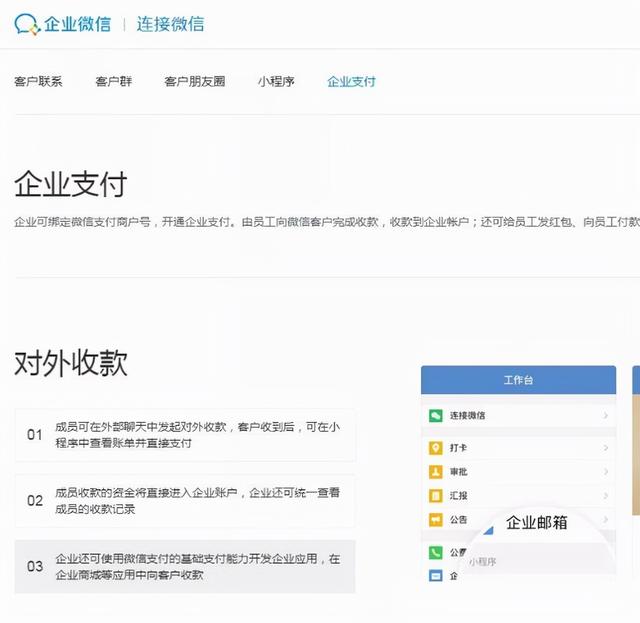Click the yellow 打卡 location icon
Screen dimensions: 640x623
pos(436,448)
